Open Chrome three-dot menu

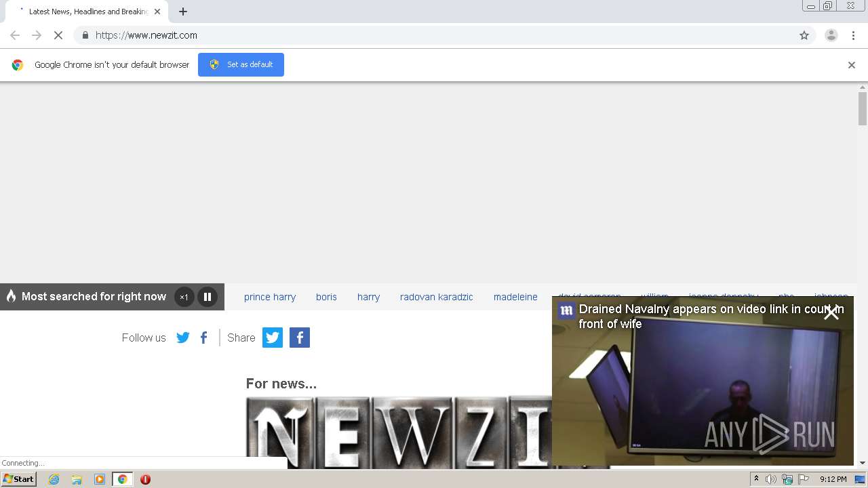coord(853,35)
